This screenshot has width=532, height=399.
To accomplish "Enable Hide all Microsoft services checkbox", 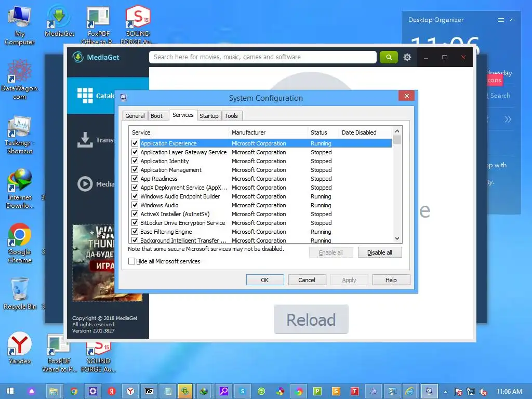I will click(x=131, y=261).
